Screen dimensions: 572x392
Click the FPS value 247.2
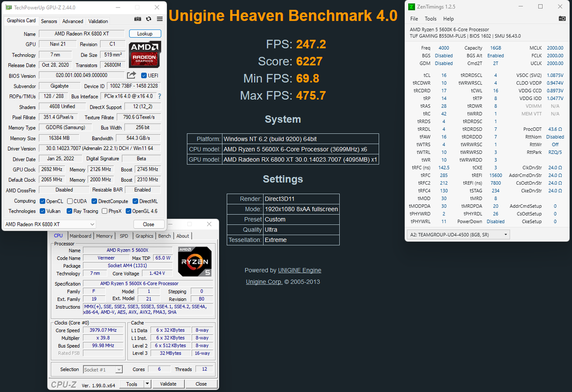311,44
